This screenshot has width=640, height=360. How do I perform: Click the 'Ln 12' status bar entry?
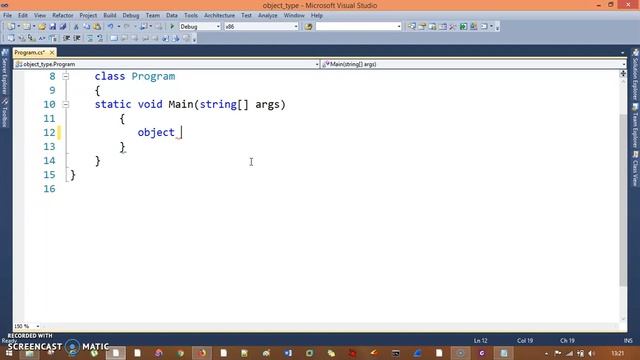tap(480, 340)
